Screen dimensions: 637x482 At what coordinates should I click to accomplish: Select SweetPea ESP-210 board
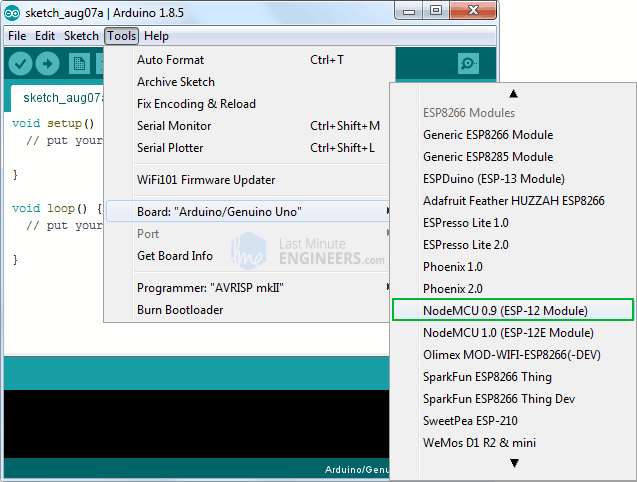click(x=513, y=421)
